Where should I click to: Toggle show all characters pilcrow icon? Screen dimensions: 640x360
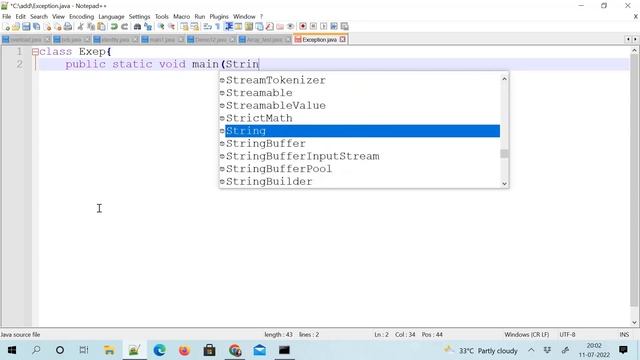[218, 27]
